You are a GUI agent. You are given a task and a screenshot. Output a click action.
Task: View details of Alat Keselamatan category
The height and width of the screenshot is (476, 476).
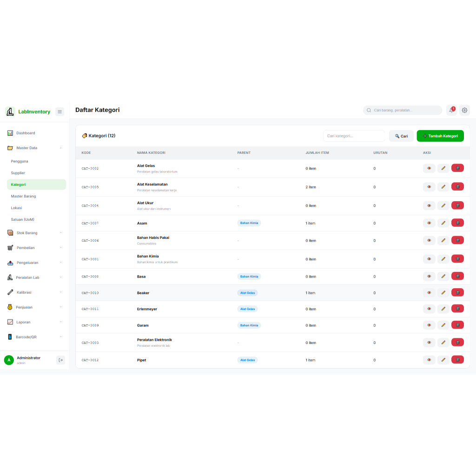[x=429, y=187]
